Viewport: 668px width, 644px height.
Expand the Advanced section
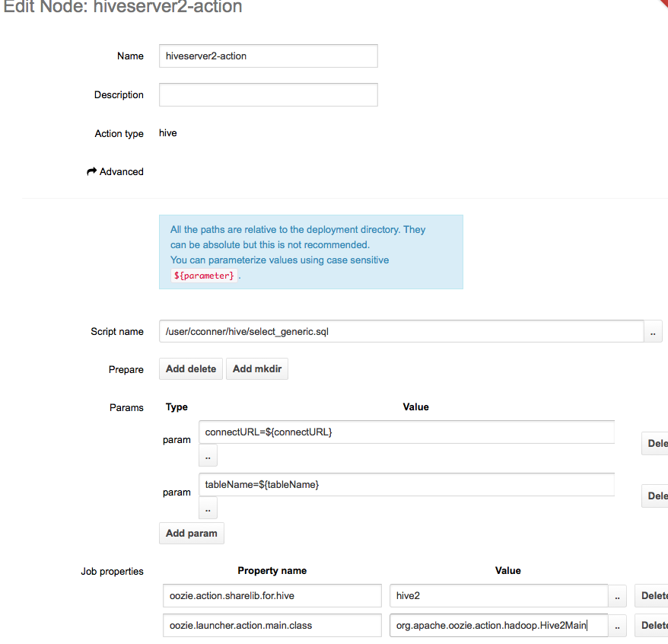click(x=116, y=172)
